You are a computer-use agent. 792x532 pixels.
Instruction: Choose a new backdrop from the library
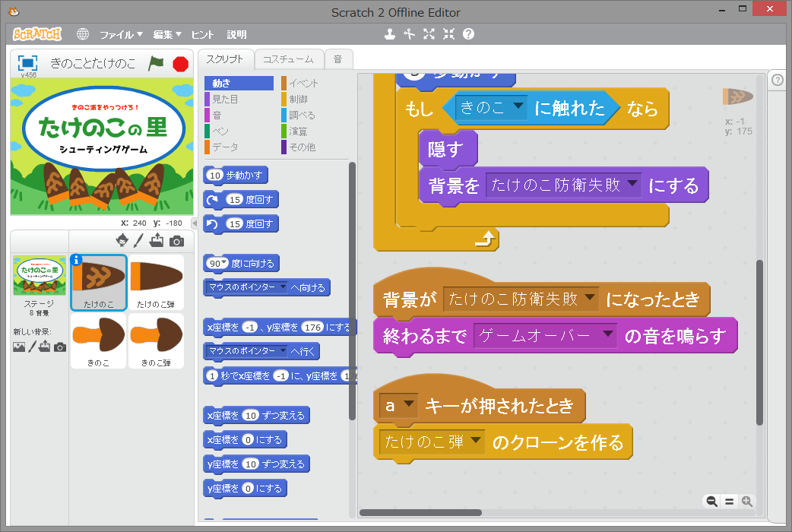19,347
